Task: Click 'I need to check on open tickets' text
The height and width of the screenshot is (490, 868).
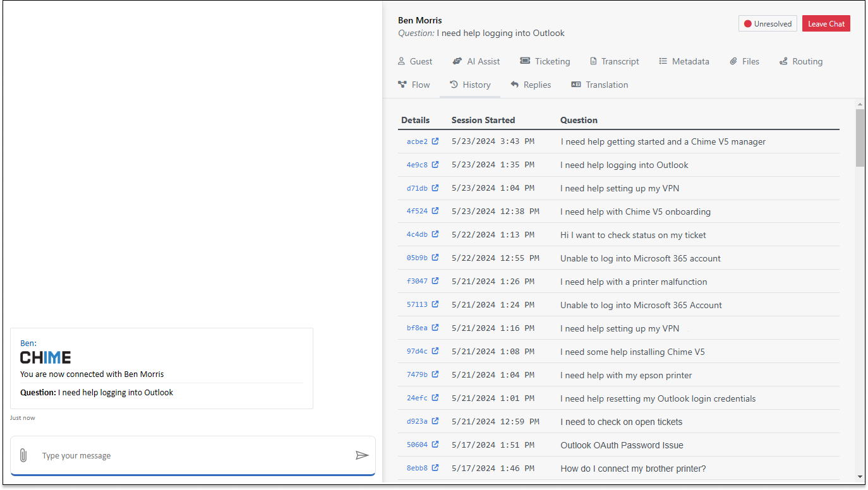Action: point(622,422)
